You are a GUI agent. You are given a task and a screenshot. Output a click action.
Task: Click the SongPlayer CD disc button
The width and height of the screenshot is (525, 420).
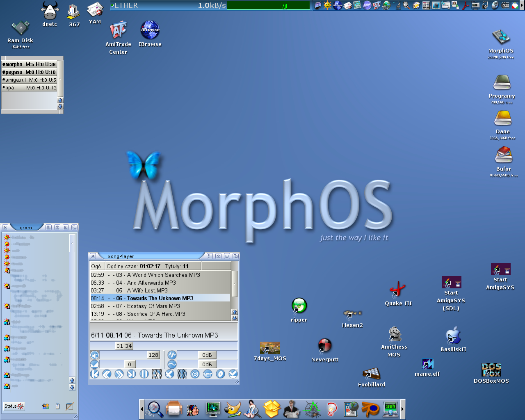pos(220,374)
